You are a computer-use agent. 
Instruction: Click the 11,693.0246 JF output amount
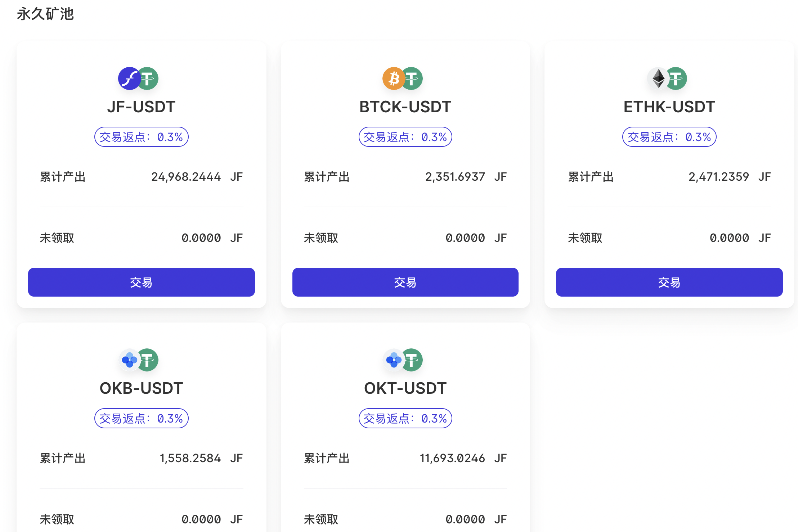point(463,458)
